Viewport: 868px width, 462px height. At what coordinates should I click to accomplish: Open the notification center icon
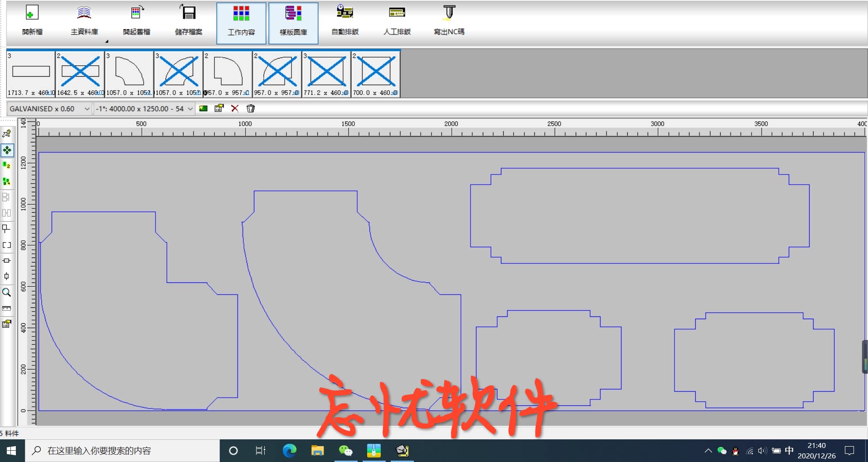[x=849, y=451]
